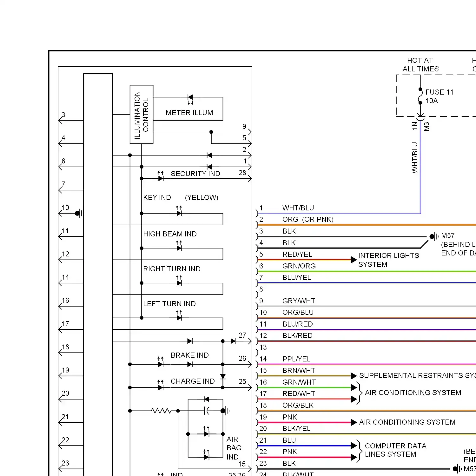Click the RIGHT TURN IND label

point(172,269)
